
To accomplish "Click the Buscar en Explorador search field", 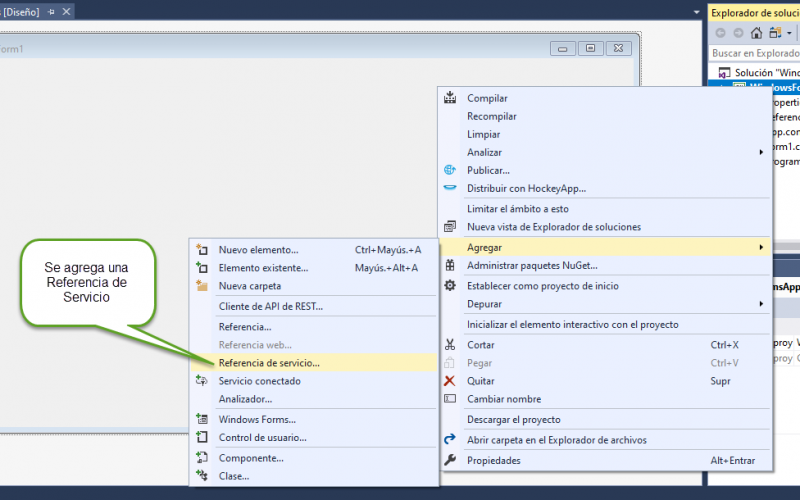I will pyautogui.click(x=755, y=53).
